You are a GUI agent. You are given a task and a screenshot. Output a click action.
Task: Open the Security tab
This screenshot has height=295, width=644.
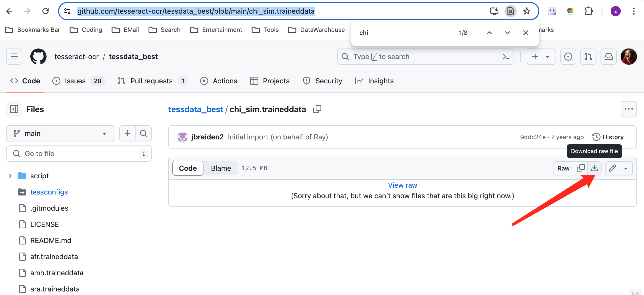323,81
